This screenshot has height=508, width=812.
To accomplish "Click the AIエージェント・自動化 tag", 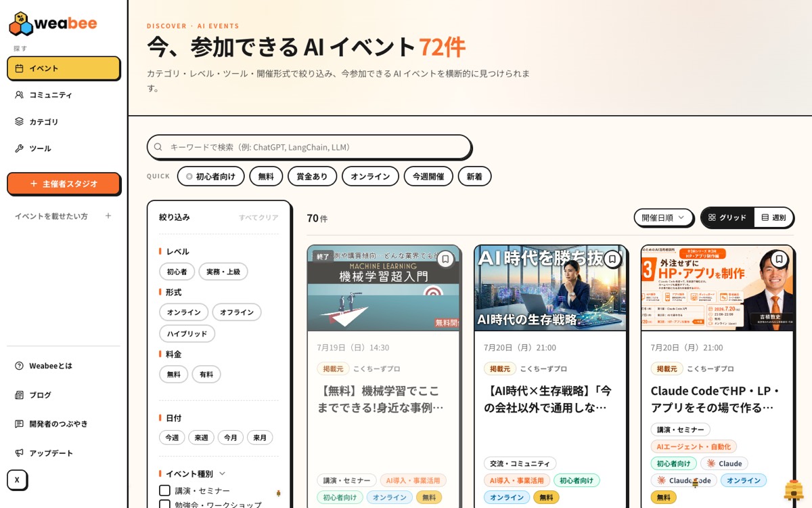I will [x=694, y=446].
